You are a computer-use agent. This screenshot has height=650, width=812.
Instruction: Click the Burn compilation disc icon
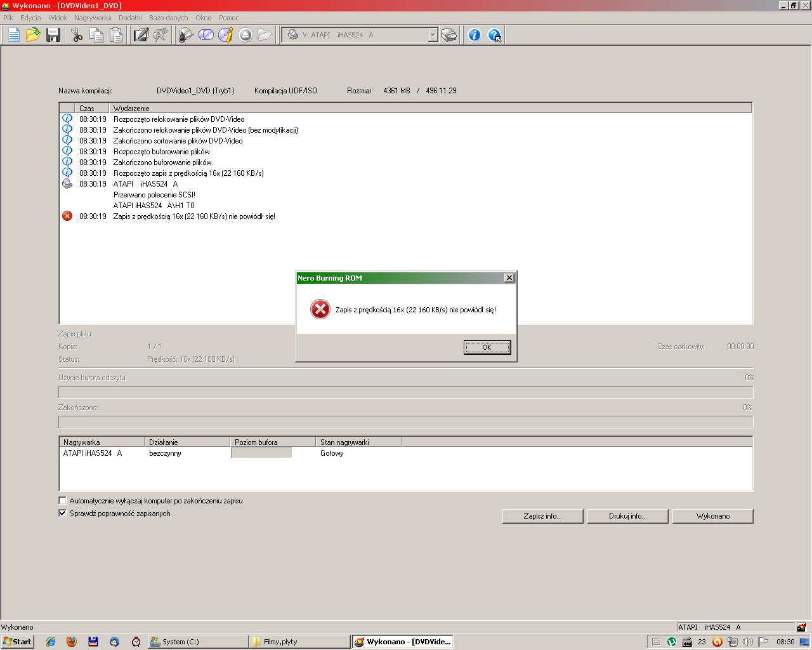pyautogui.click(x=185, y=35)
